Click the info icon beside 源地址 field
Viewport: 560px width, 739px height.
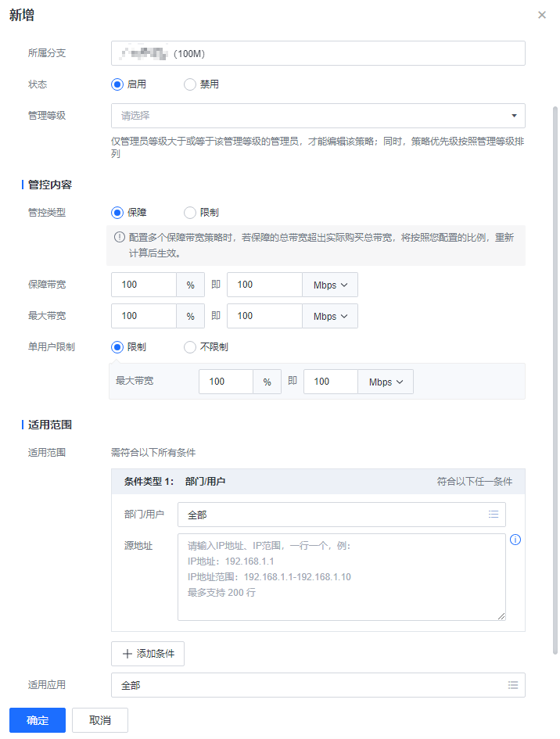point(515,540)
